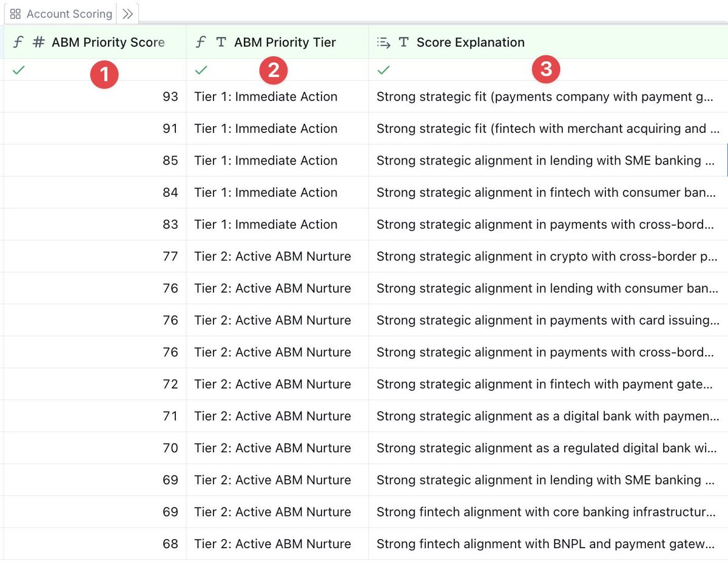Select the ABM Priority Score column header label
This screenshot has height=570, width=728.
tap(108, 42)
